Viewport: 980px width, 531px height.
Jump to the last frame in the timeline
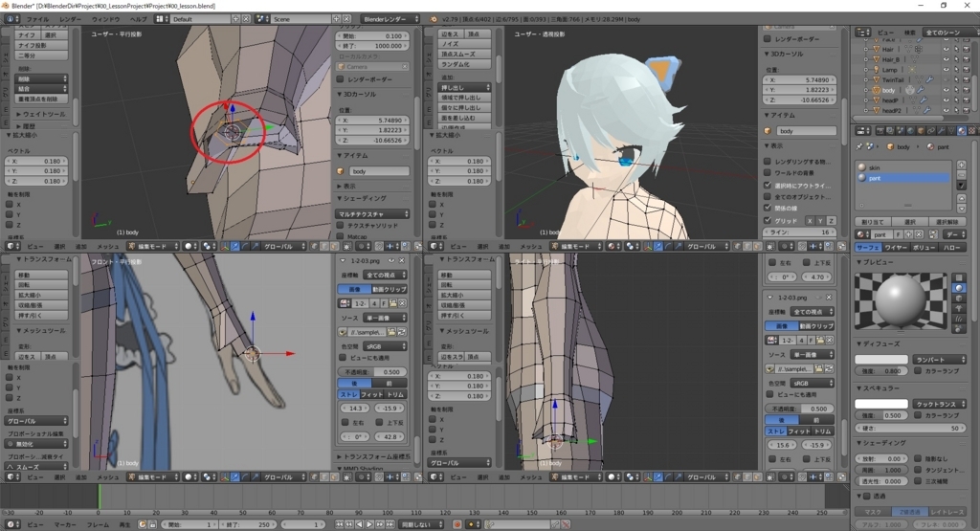tap(390, 524)
